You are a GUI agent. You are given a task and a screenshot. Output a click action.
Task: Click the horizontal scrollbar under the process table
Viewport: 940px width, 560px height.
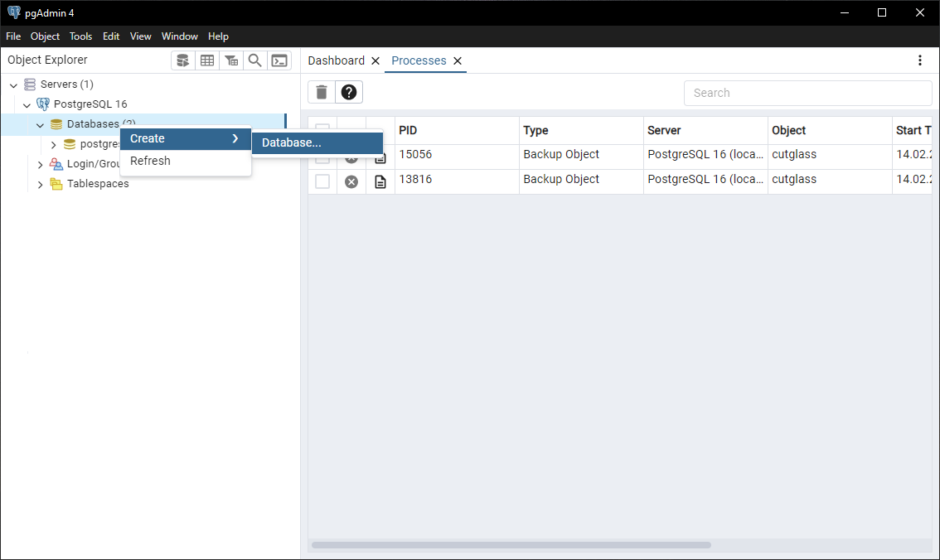click(x=511, y=545)
